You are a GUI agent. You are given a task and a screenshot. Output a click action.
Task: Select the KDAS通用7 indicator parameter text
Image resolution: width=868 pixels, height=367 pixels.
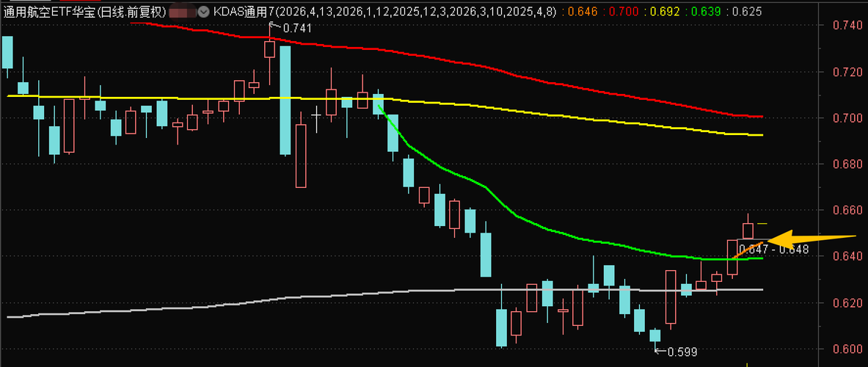coord(385,11)
